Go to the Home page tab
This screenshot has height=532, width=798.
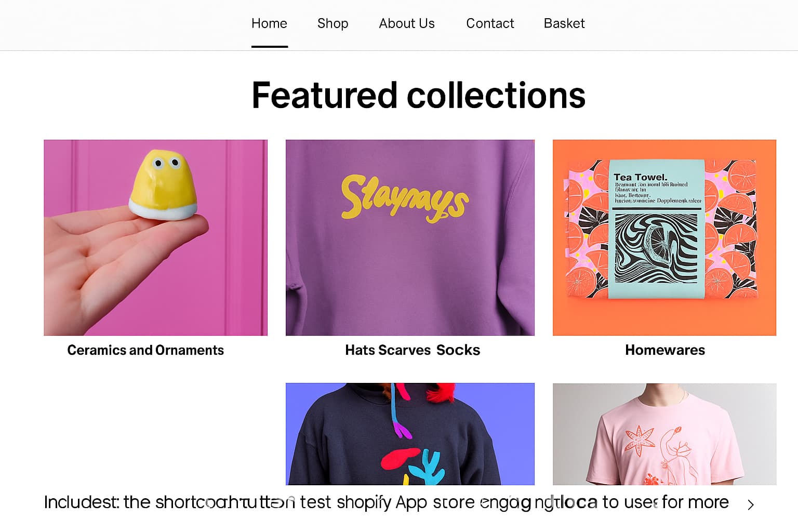pyautogui.click(x=269, y=23)
